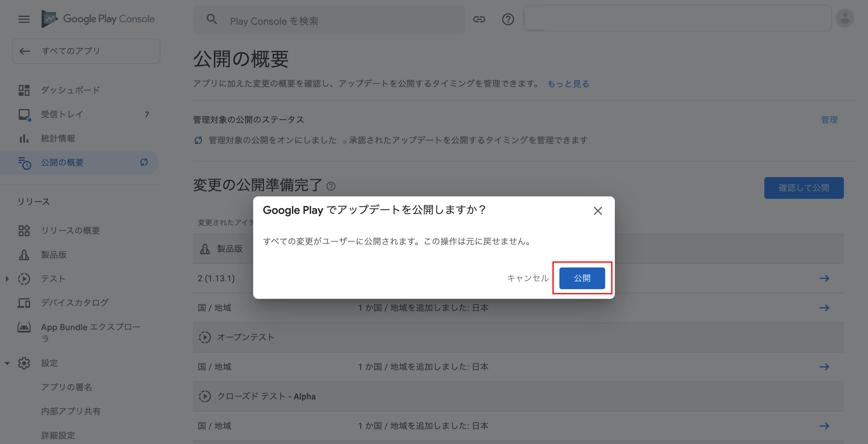Screen dimensions: 868x444
Task: Click arrow on Alpha 国 / 地域 row
Action: coord(824,426)
